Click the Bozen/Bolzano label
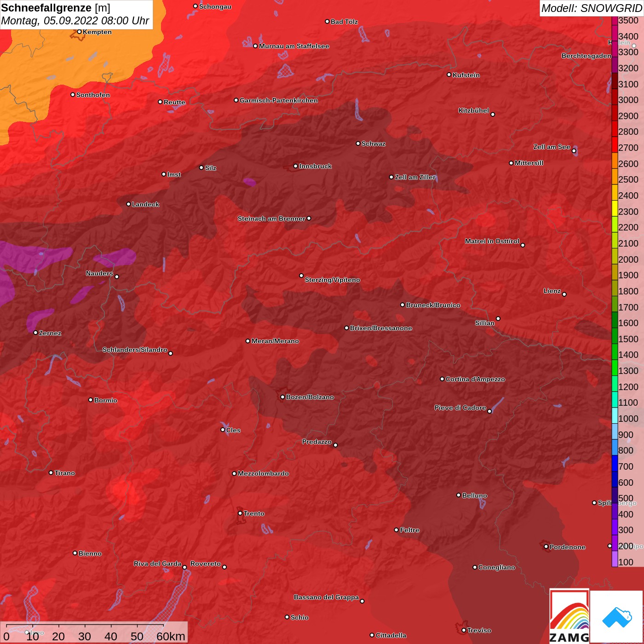Image resolution: width=644 pixels, height=644 pixels. (x=310, y=397)
